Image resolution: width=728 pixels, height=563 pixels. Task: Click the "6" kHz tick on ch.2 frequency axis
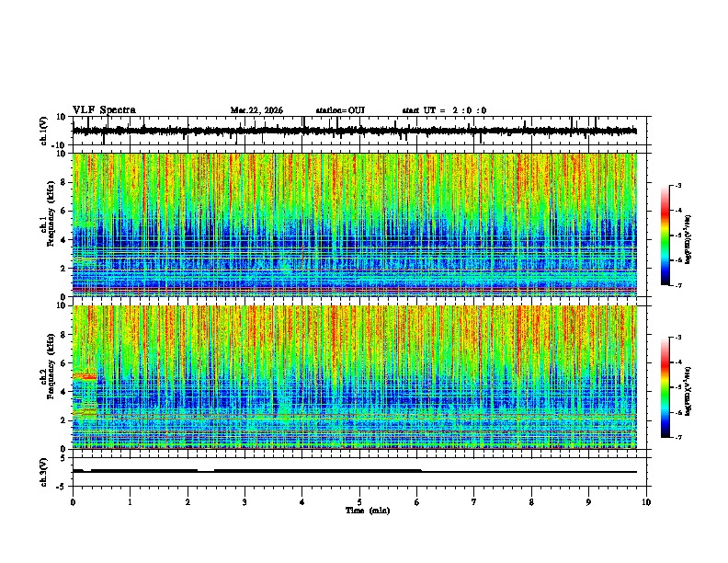pos(63,362)
